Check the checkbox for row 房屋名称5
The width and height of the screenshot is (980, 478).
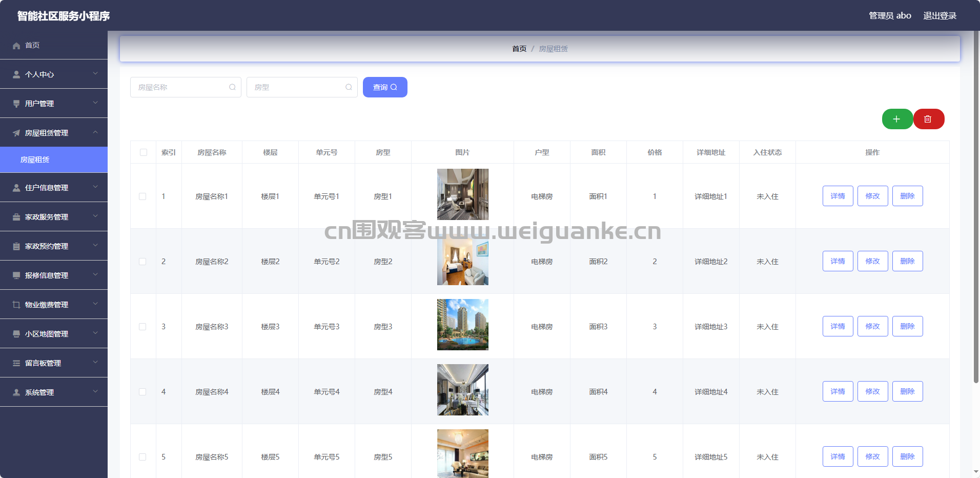pyautogui.click(x=142, y=457)
